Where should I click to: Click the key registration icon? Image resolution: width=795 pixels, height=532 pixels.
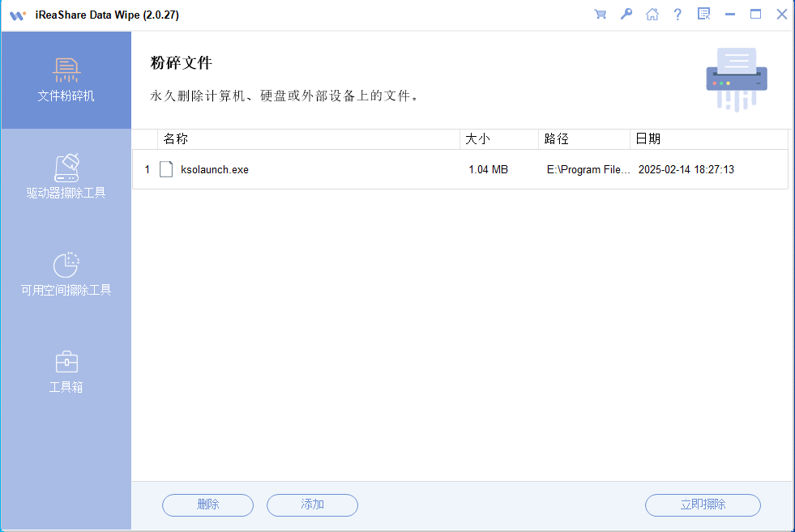click(626, 15)
